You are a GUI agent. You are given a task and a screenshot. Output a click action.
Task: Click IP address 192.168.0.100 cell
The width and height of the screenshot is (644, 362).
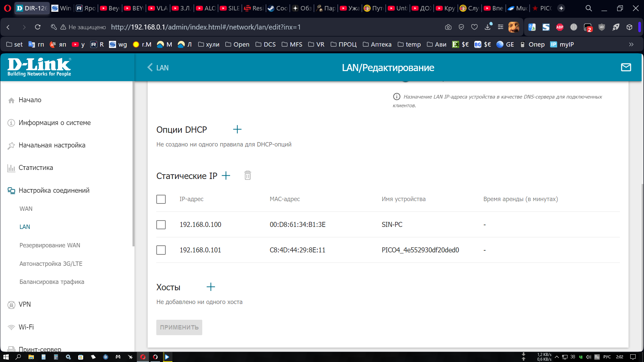pyautogui.click(x=200, y=225)
